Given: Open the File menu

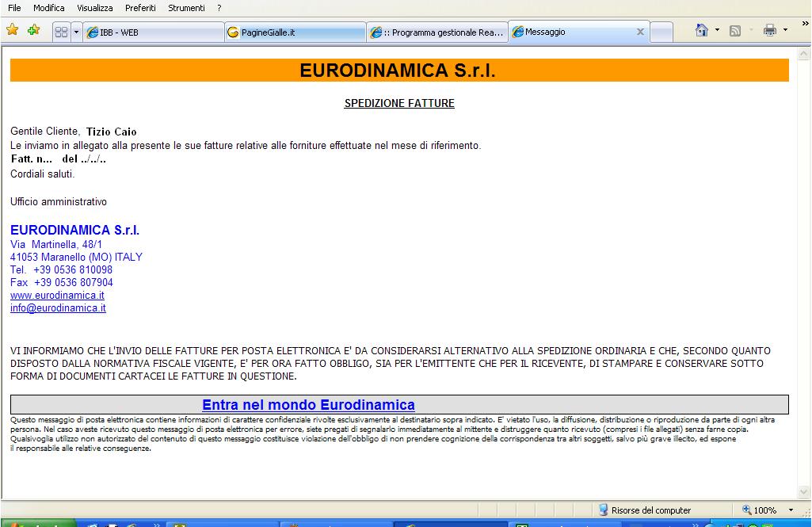Looking at the screenshot, I should click(x=14, y=8).
